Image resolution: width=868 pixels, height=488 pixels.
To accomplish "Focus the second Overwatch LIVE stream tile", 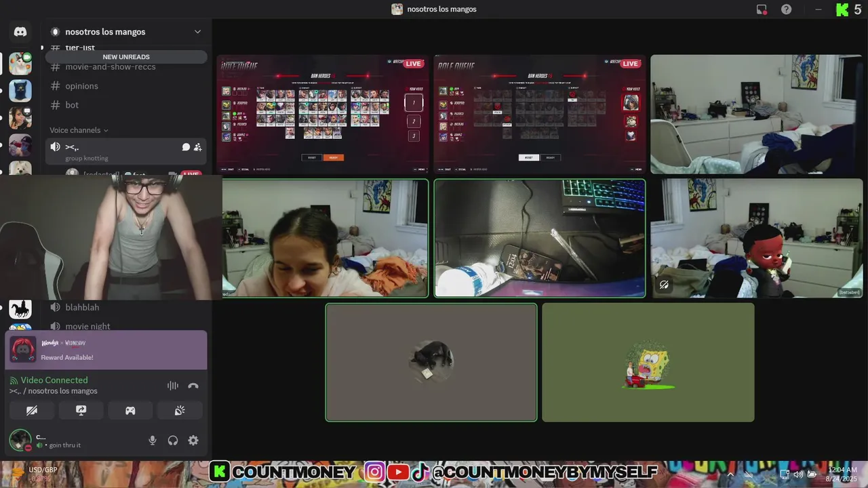I will [x=540, y=115].
